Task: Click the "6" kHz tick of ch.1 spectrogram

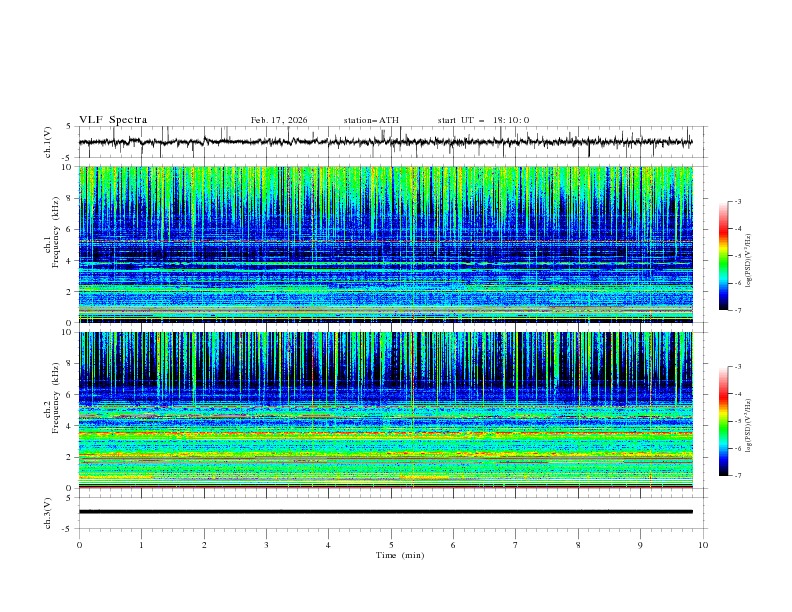Action: pyautogui.click(x=71, y=229)
